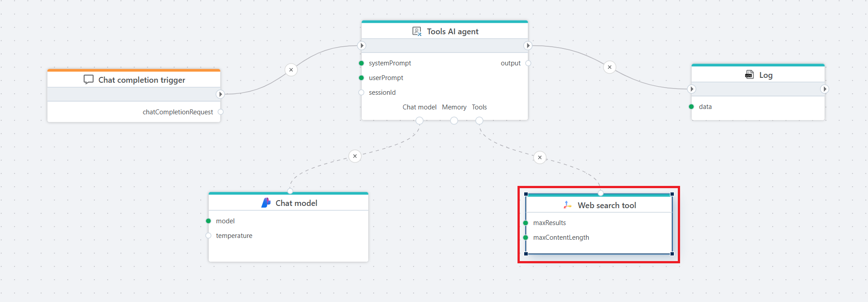Image resolution: width=868 pixels, height=302 pixels.
Task: Click the Log node output flow arrow
Action: tap(824, 89)
